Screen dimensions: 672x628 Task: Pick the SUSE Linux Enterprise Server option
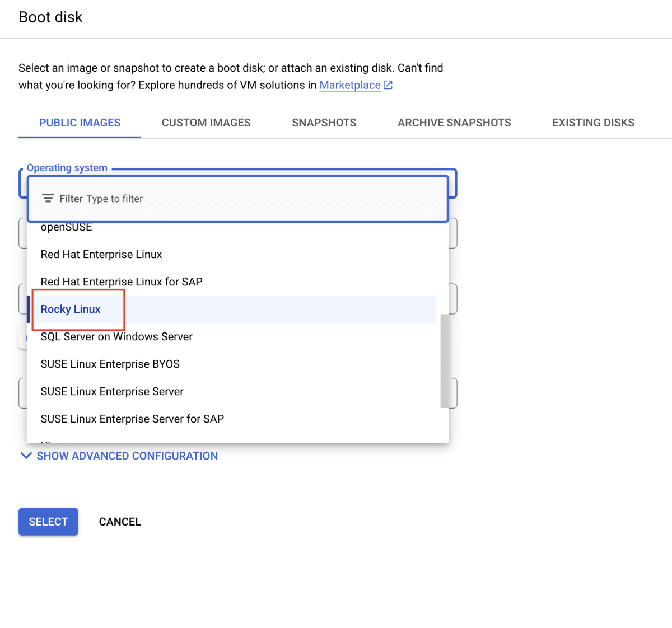point(231,392)
